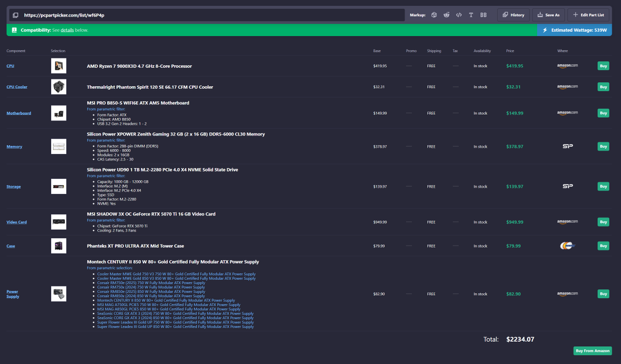Click the Montech CENTURY II PSU thumbnail
Viewport: 621px width, 364px height.
click(58, 294)
